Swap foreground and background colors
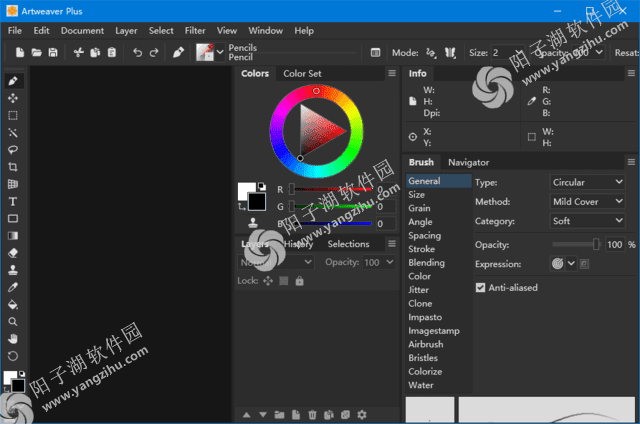640x424 pixels. [242, 207]
